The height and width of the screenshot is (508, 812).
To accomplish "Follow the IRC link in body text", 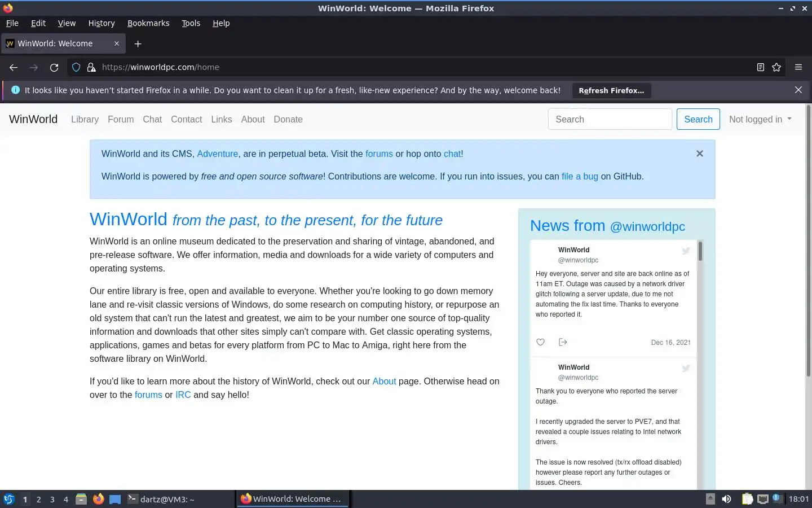I will coord(183,395).
